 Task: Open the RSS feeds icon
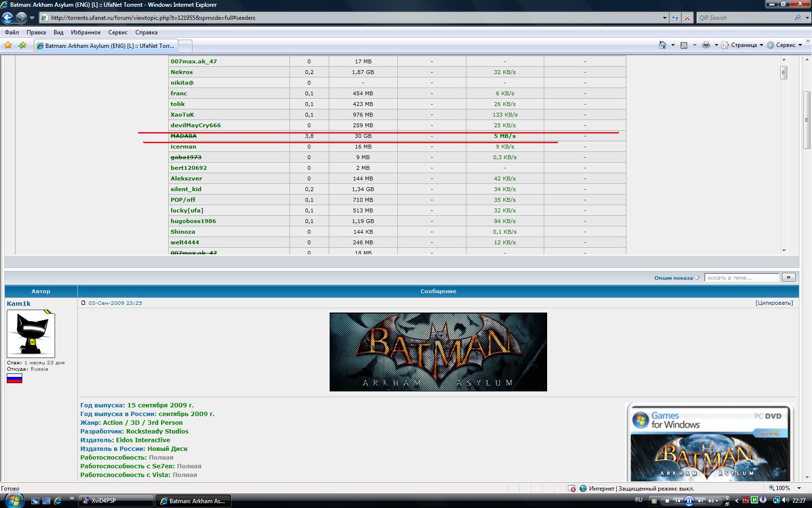(684, 45)
